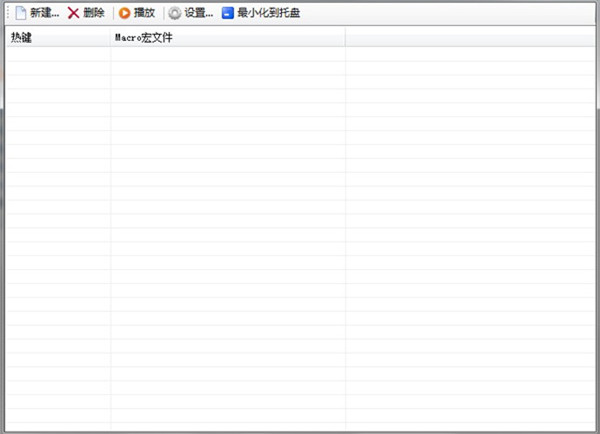Open settings via the gear icon
Image resolution: width=600 pixels, height=434 pixels.
(x=175, y=14)
